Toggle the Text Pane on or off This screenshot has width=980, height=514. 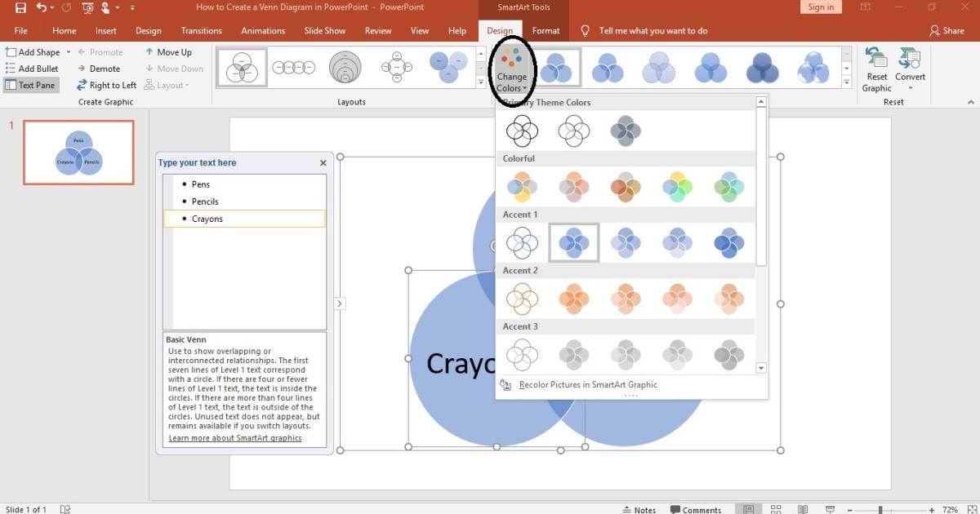click(x=31, y=85)
